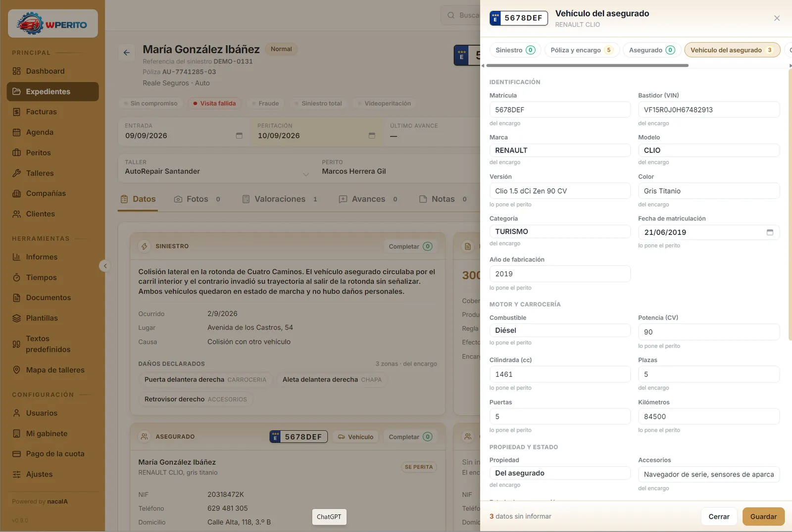Click the Versión input field
Screen dimensions: 792x532
pyautogui.click(x=560, y=191)
